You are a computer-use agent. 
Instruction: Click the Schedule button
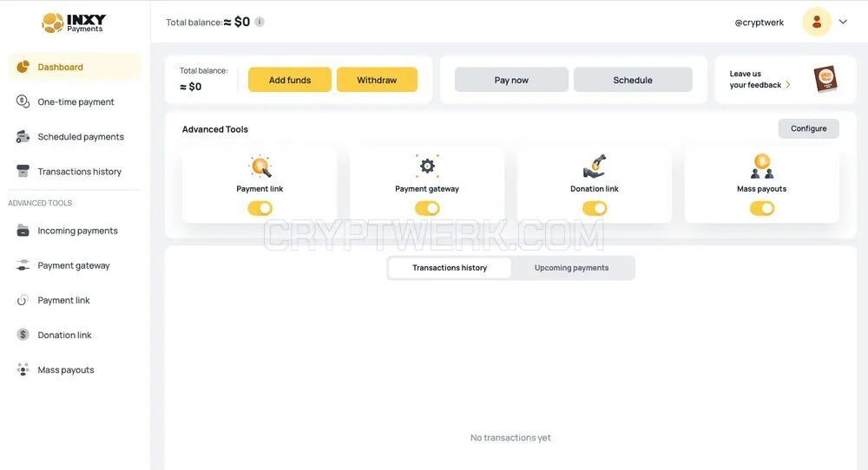[633, 80]
